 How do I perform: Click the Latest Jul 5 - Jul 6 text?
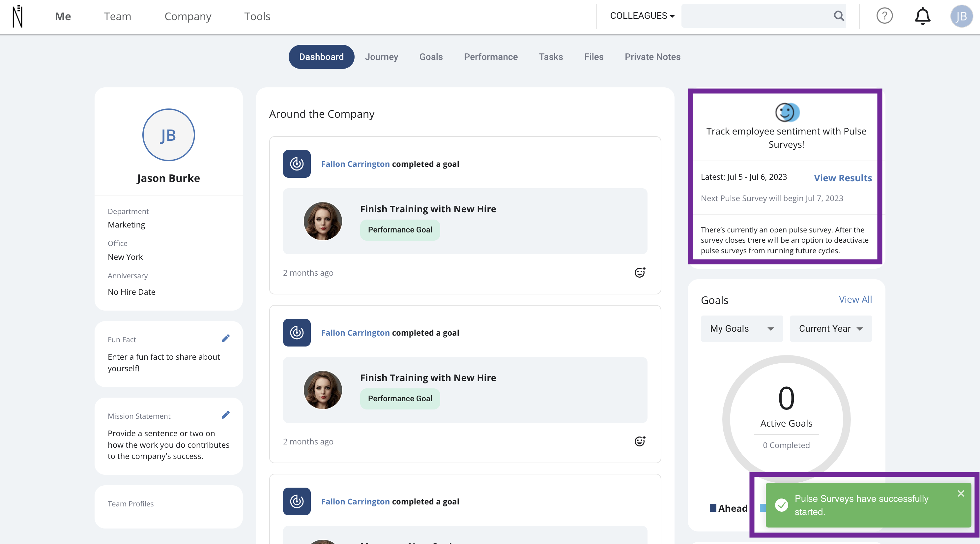(743, 177)
